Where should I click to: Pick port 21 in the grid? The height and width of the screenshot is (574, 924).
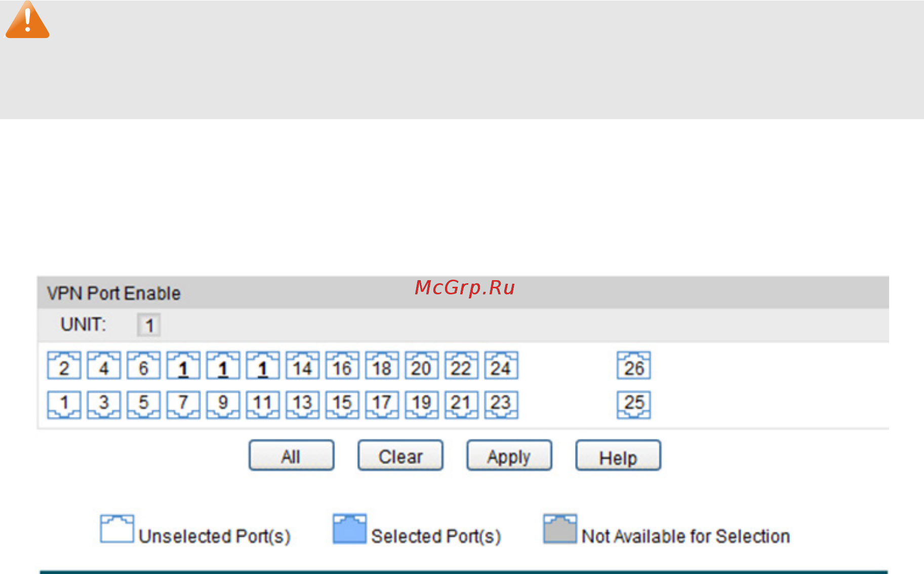461,405
